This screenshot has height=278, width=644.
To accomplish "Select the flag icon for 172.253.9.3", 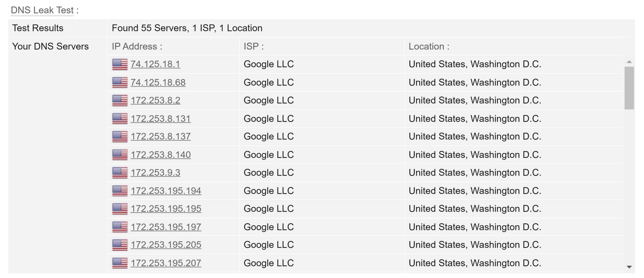I will 120,173.
